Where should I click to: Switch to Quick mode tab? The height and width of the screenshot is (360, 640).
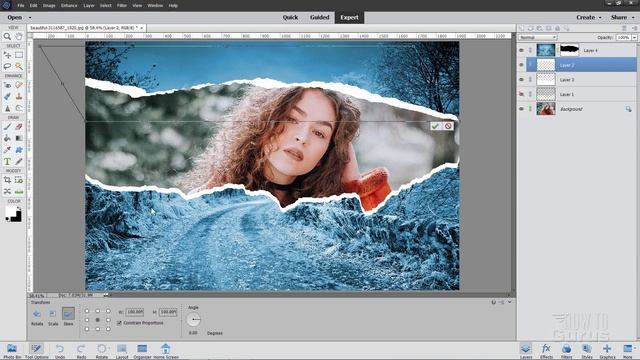pos(290,18)
